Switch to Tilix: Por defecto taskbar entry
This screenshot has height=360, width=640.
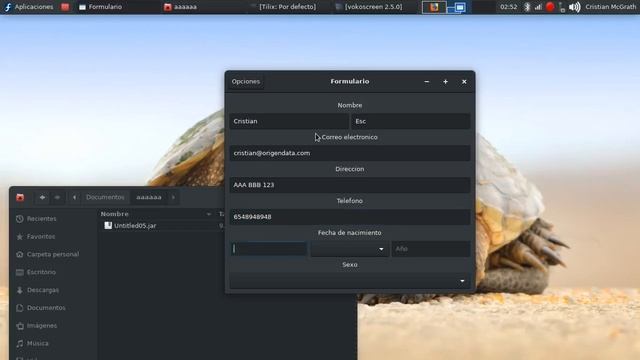[x=284, y=7]
